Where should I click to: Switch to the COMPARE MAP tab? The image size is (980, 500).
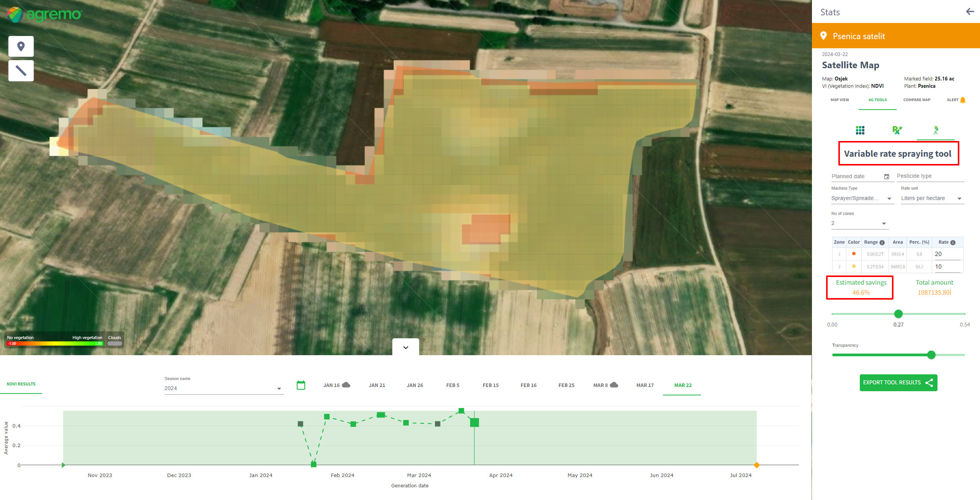[x=916, y=100]
